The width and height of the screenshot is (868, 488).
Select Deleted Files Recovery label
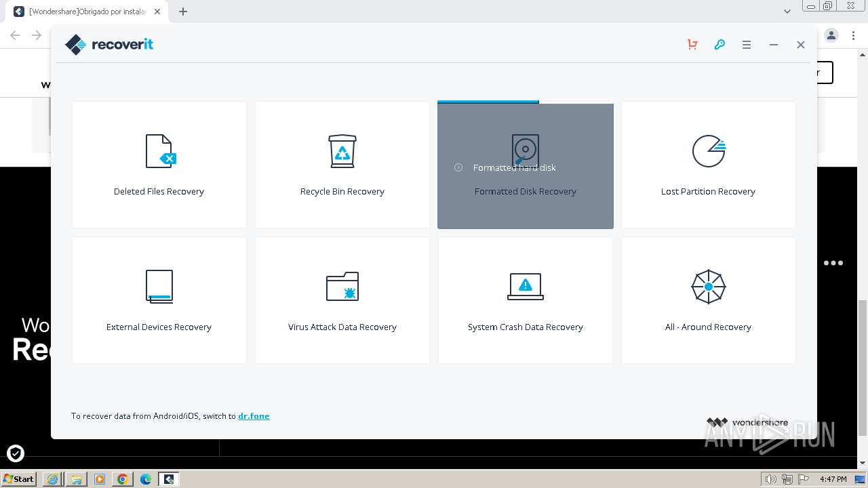pyautogui.click(x=159, y=192)
